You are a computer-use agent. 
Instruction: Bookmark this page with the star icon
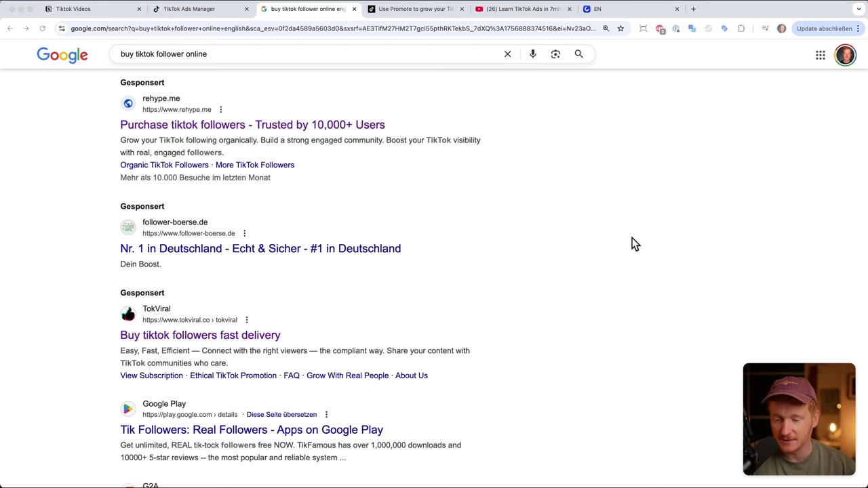pyautogui.click(x=620, y=28)
